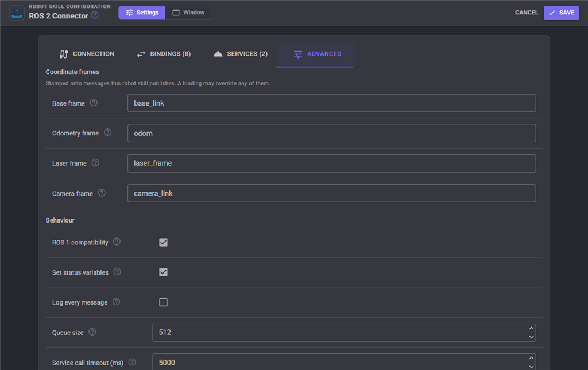Click the Queue size value 512
This screenshot has width=588, height=370.
pos(165,333)
